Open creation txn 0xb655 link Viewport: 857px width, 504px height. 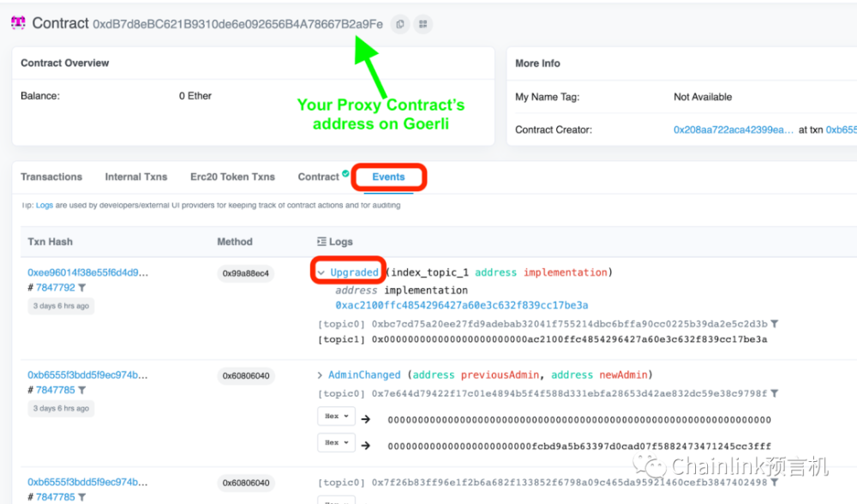point(842,129)
